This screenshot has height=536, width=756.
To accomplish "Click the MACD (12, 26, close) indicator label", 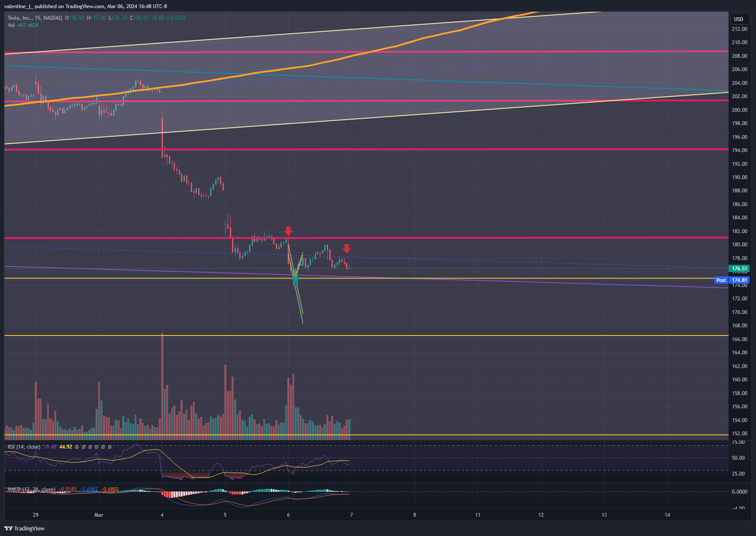I will point(31,489).
